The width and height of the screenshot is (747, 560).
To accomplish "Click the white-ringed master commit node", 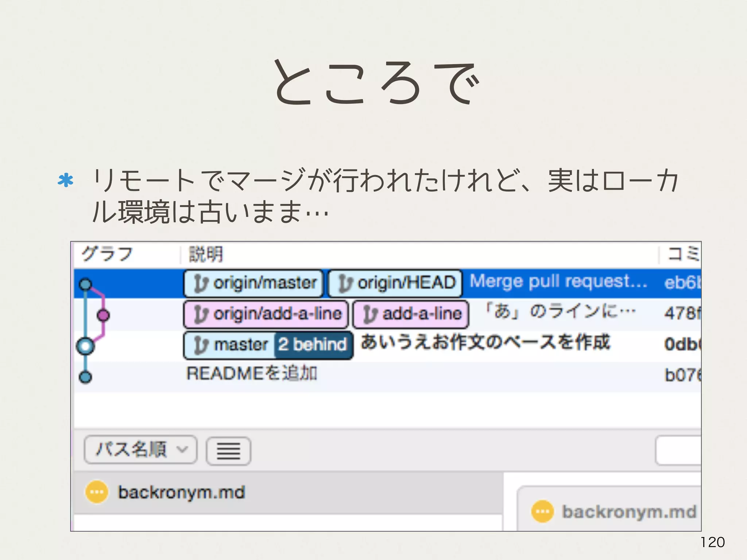I will click(85, 346).
